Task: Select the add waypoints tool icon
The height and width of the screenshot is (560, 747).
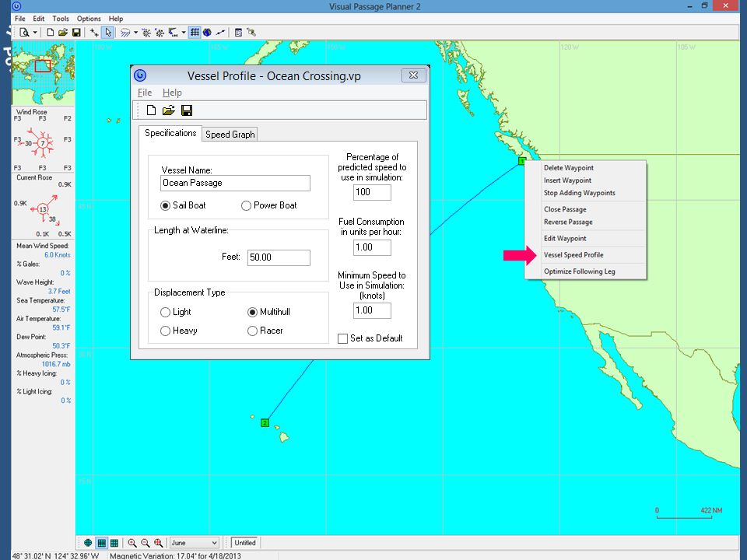Action: pos(94,33)
